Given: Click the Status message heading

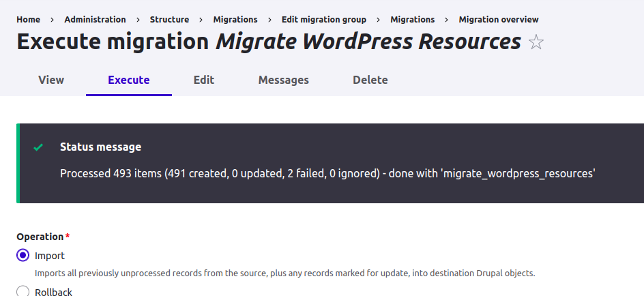Looking at the screenshot, I should [101, 147].
